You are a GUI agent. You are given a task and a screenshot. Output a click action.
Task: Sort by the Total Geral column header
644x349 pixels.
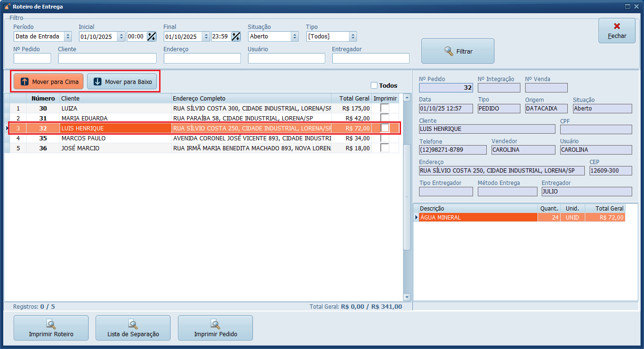pyautogui.click(x=354, y=98)
